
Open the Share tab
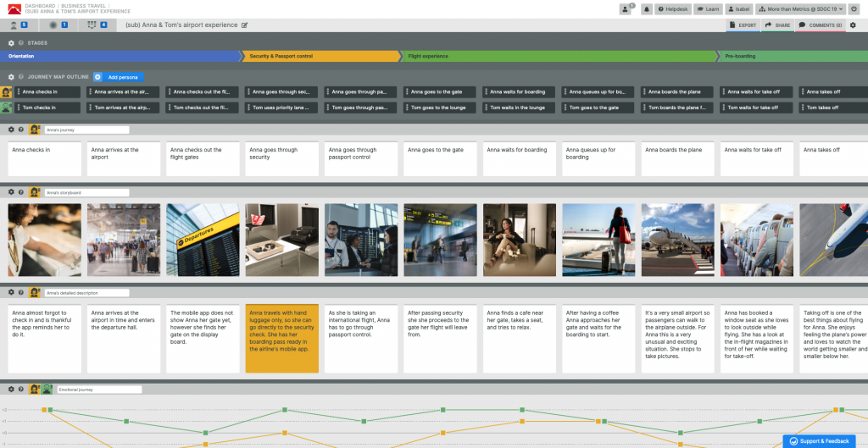tap(778, 25)
